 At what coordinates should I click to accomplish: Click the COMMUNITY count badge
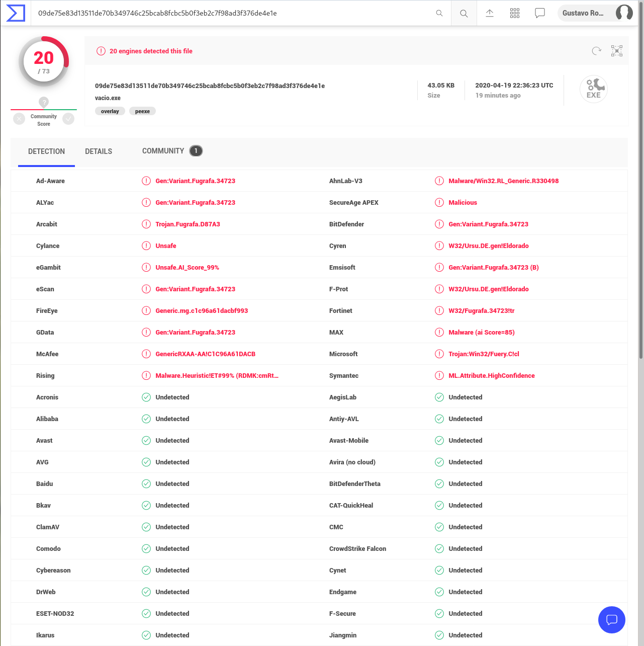(196, 151)
